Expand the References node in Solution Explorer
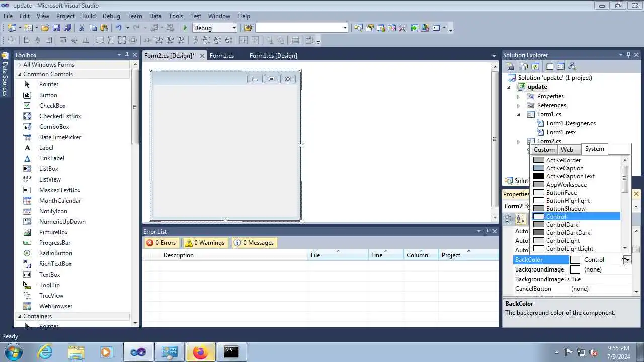The image size is (644, 362). pyautogui.click(x=519, y=105)
